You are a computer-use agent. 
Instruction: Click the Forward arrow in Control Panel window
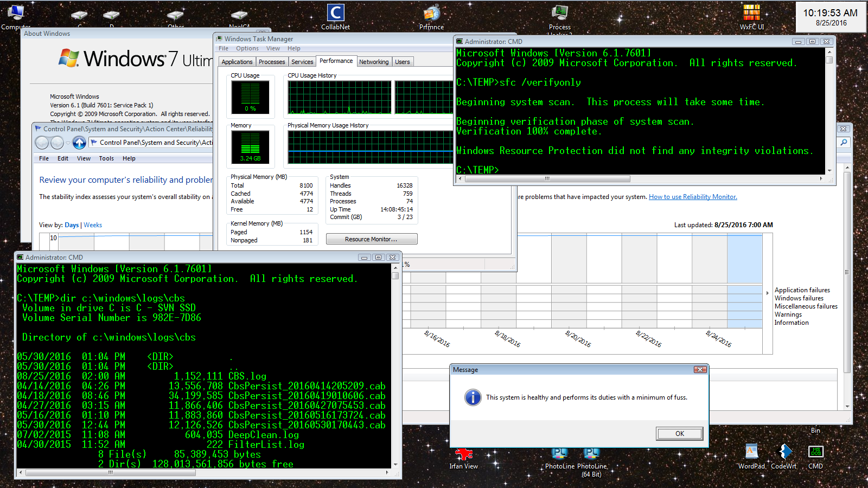57,143
